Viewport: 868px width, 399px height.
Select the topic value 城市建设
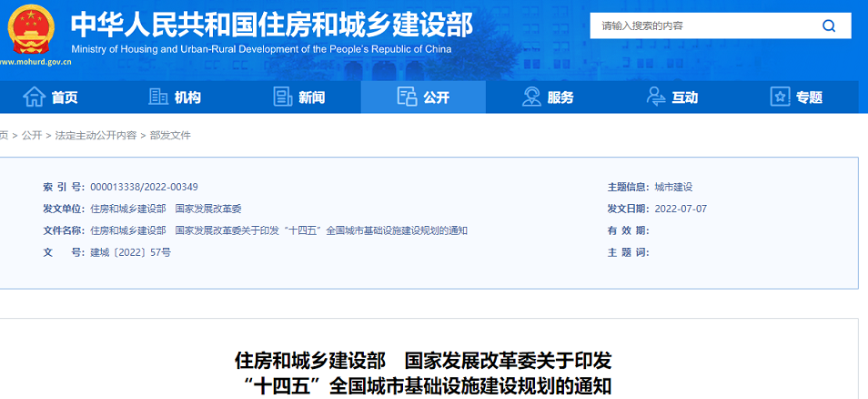[x=673, y=187]
